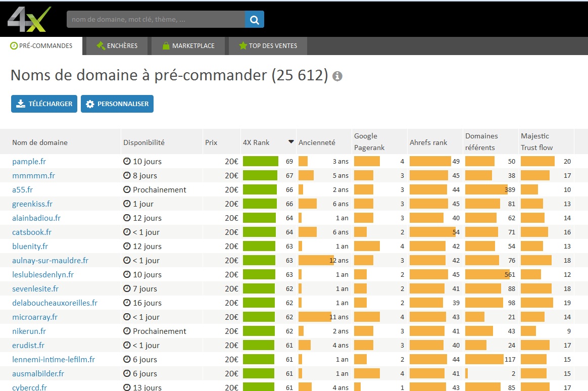The width and height of the screenshot is (588, 391).
Task: Open the alainbadiou.fr domain link
Action: [x=36, y=218]
